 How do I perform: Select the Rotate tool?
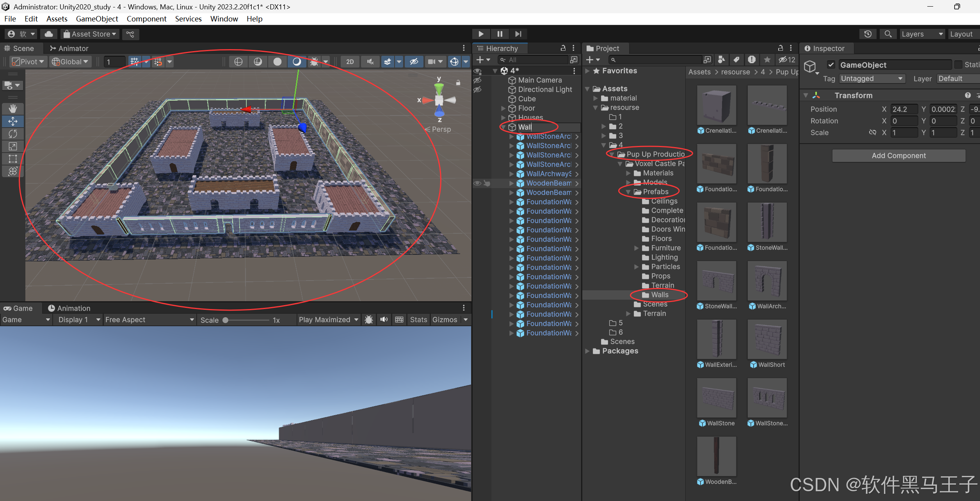pos(13,134)
